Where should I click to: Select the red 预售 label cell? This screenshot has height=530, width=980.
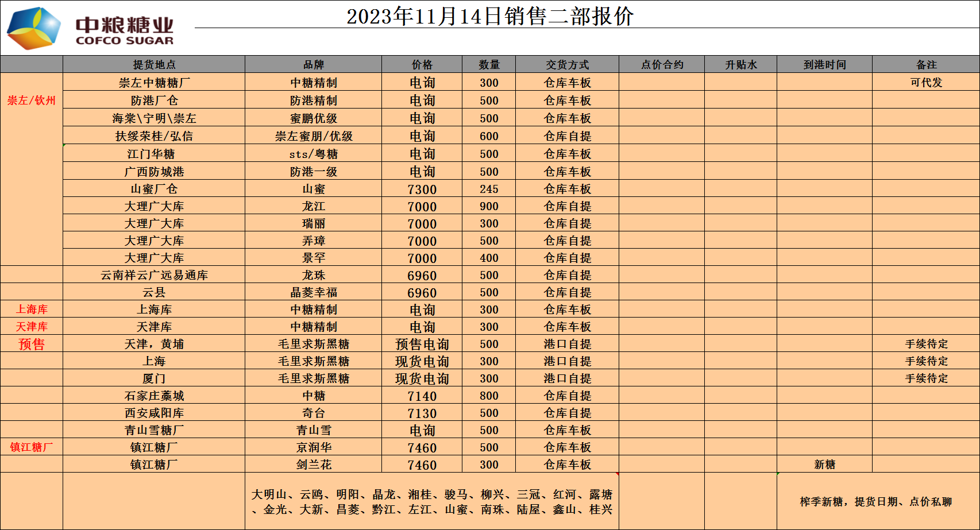[32, 344]
